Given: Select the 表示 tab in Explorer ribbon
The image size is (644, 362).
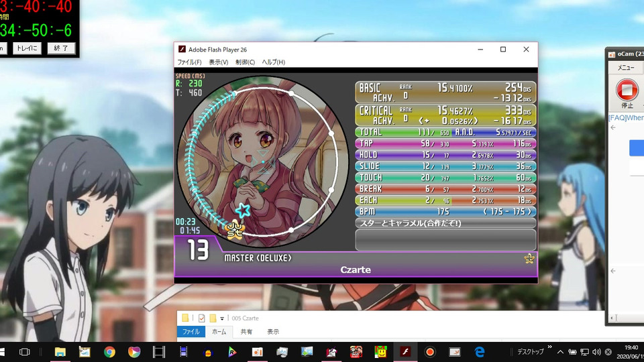Looking at the screenshot, I should click(273, 332).
